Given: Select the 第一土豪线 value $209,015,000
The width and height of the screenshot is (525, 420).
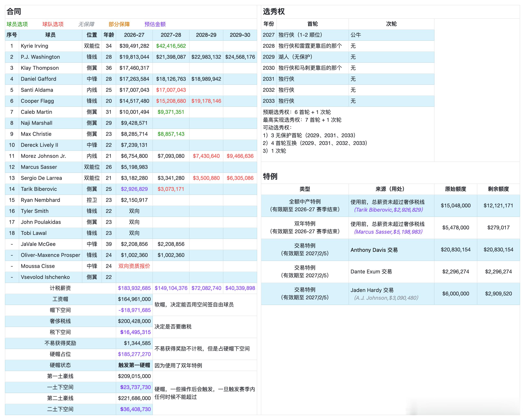Looking at the screenshot, I should click(x=134, y=376).
